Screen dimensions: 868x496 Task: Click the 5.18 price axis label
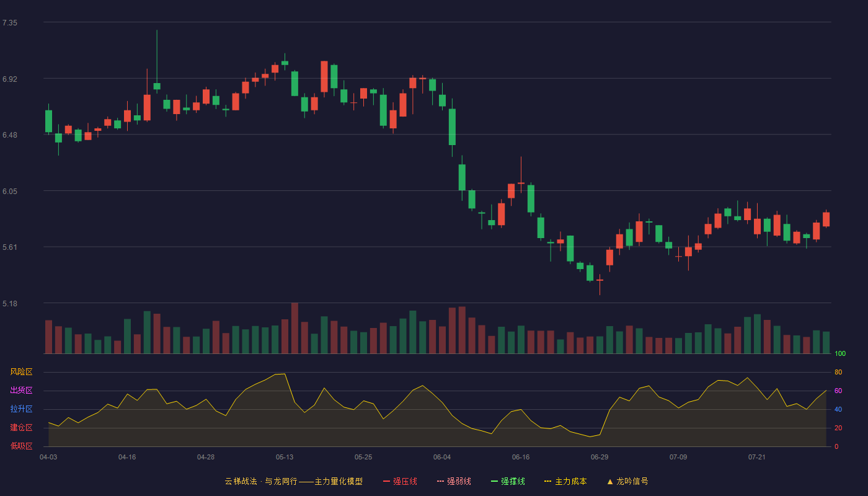point(10,304)
